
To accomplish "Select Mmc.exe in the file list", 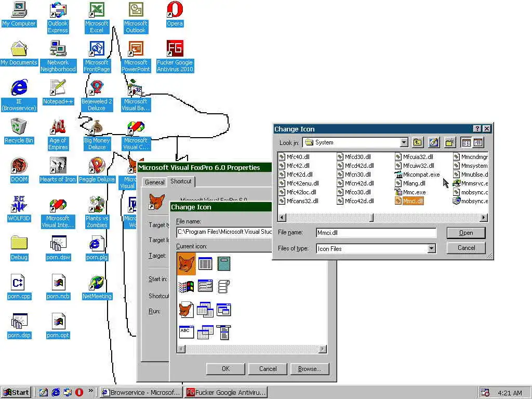I will (410, 192).
